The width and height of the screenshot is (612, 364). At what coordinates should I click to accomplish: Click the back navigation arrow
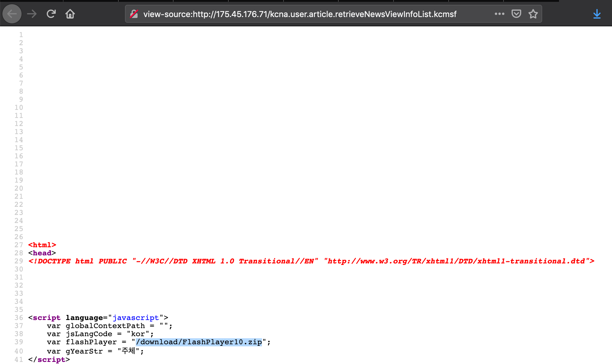click(12, 14)
